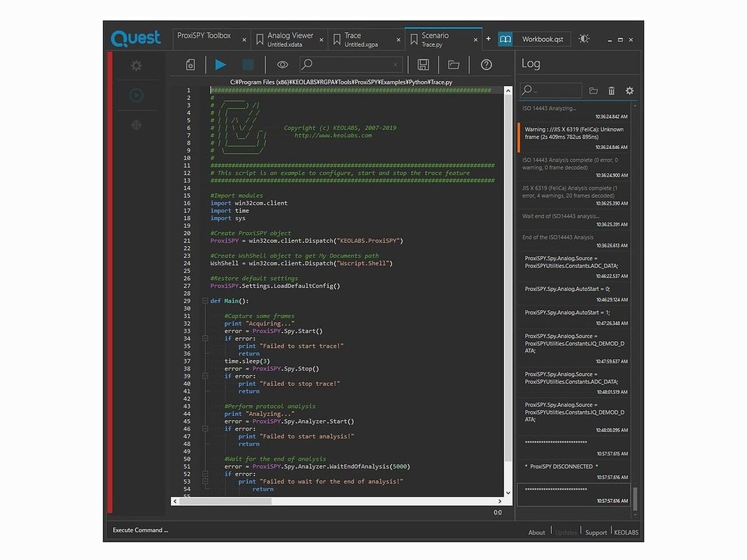Toggle the brightness theme icon
The image size is (747, 560).
tap(584, 39)
